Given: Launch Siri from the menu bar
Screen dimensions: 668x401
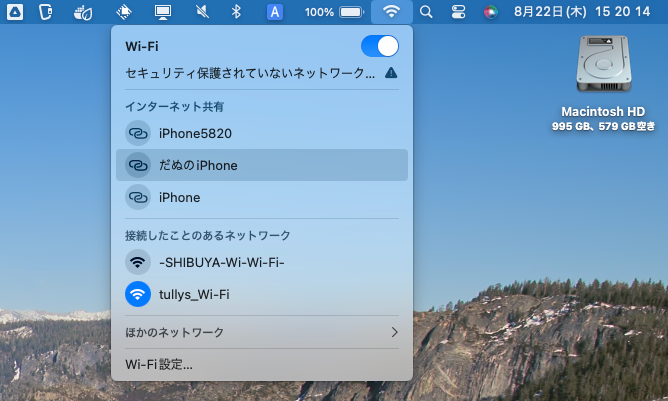Looking at the screenshot, I should pyautogui.click(x=490, y=12).
